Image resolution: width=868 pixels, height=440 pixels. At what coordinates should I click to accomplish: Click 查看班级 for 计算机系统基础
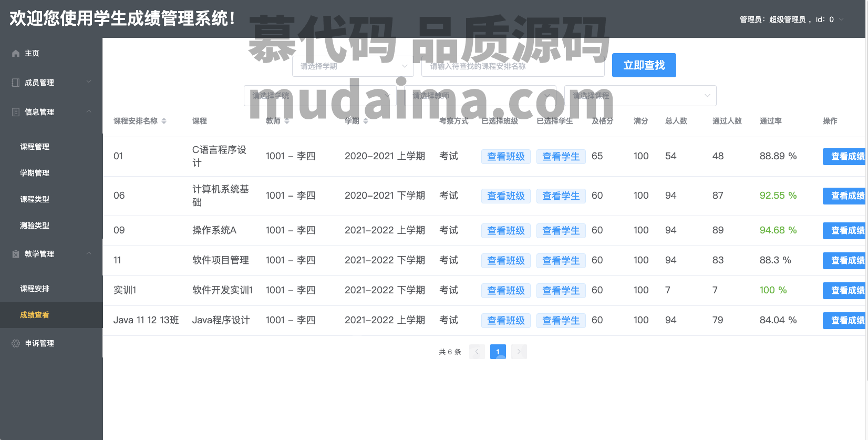click(x=506, y=196)
